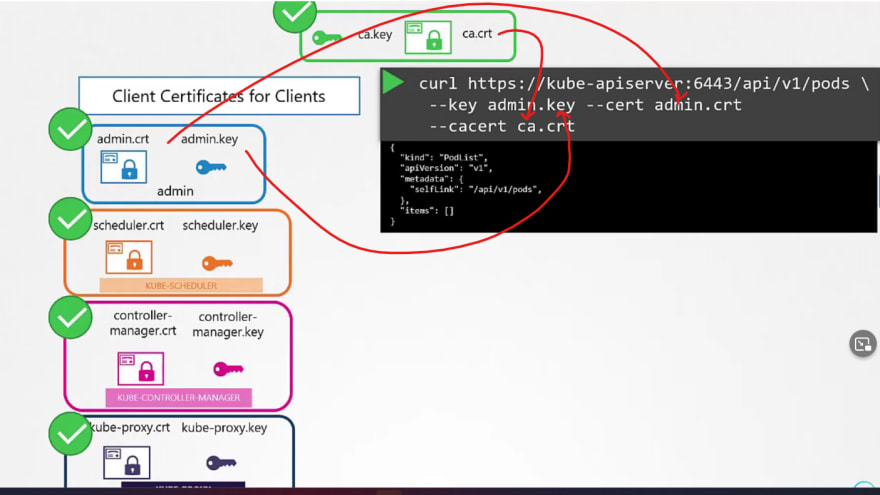Click the 'ca.key' label text
Viewport: 880px width, 495px height.
click(375, 35)
